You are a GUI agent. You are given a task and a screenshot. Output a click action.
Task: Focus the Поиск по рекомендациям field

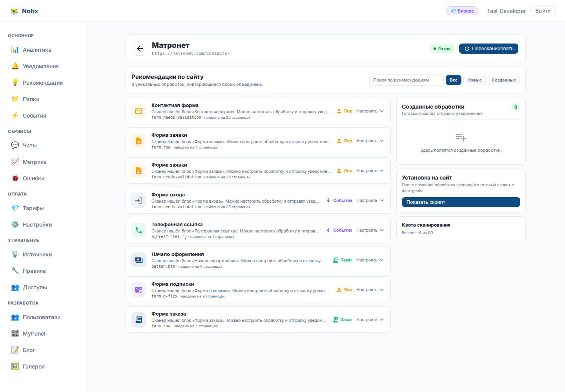(406, 80)
